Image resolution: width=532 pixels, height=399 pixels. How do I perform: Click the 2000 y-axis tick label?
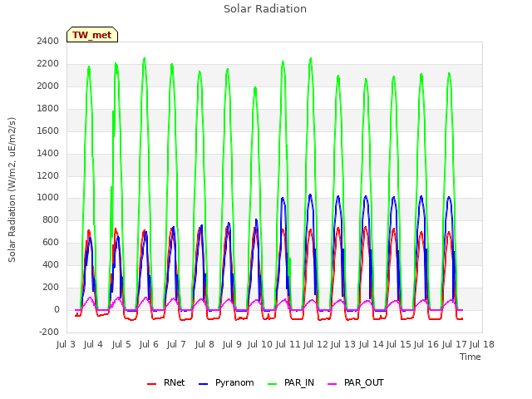point(48,86)
